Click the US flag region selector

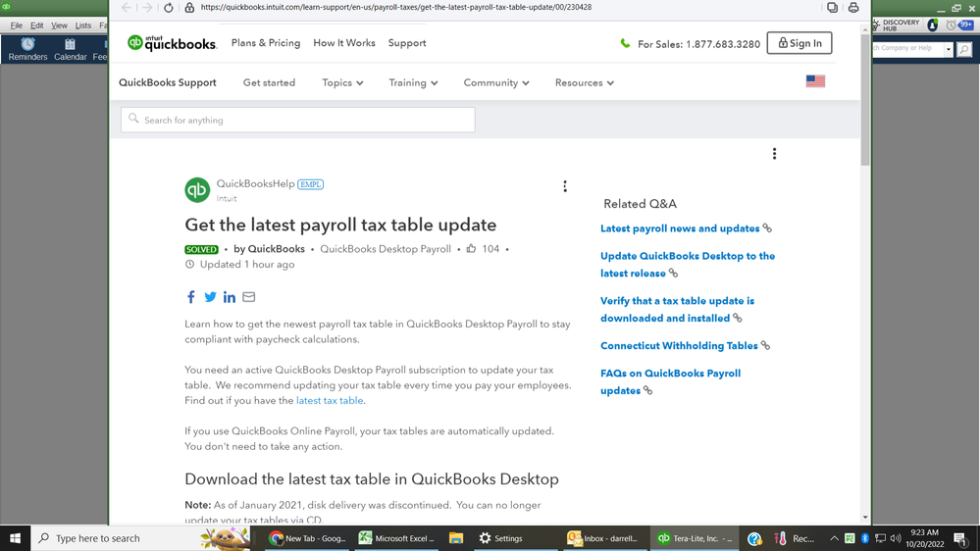pyautogui.click(x=815, y=81)
